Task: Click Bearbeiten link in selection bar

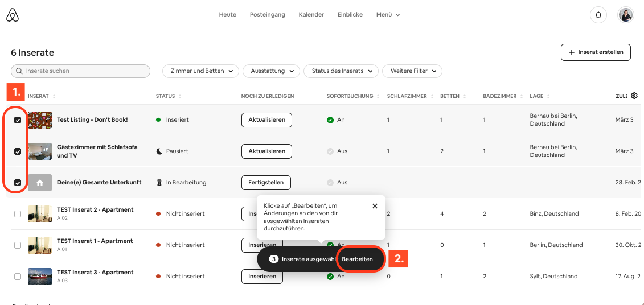Action: [x=358, y=259]
